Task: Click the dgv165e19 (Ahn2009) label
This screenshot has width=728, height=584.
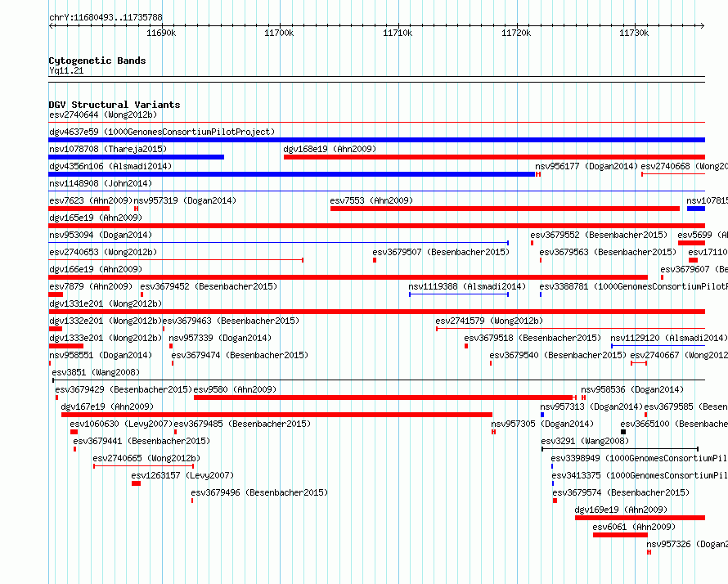Action: pos(96,218)
